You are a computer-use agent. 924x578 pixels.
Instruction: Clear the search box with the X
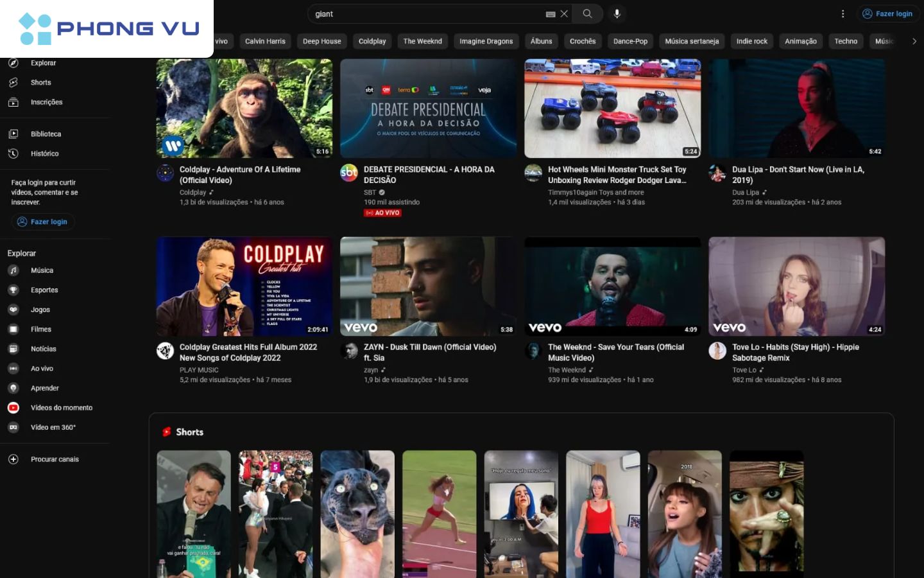pos(564,13)
